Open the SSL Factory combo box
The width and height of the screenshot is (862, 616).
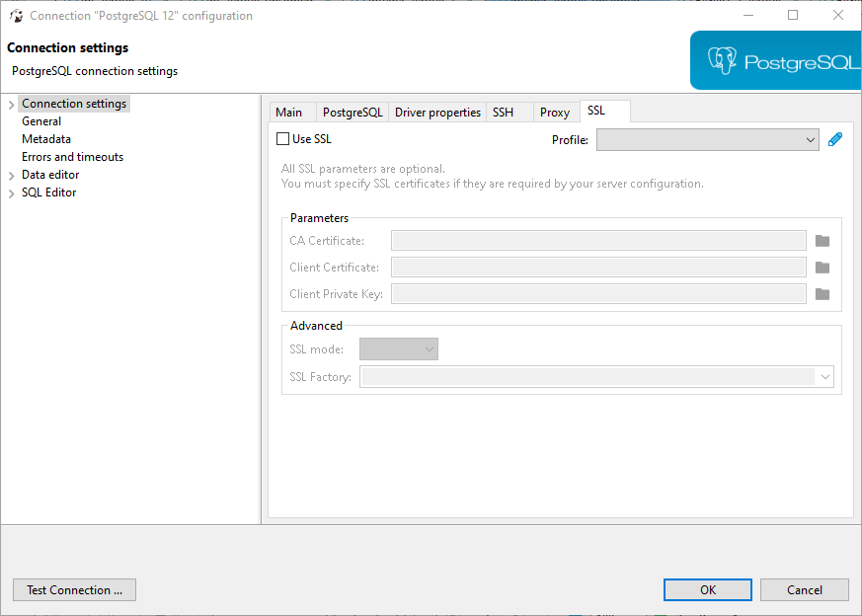pos(596,377)
